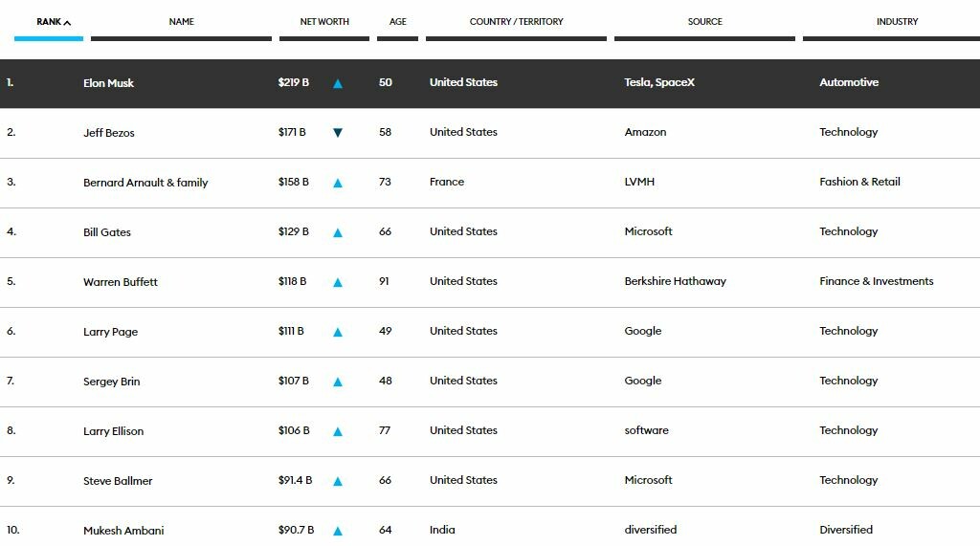Click the up arrow in Warren Buffett's row
The image size is (980, 546).
pyautogui.click(x=338, y=282)
